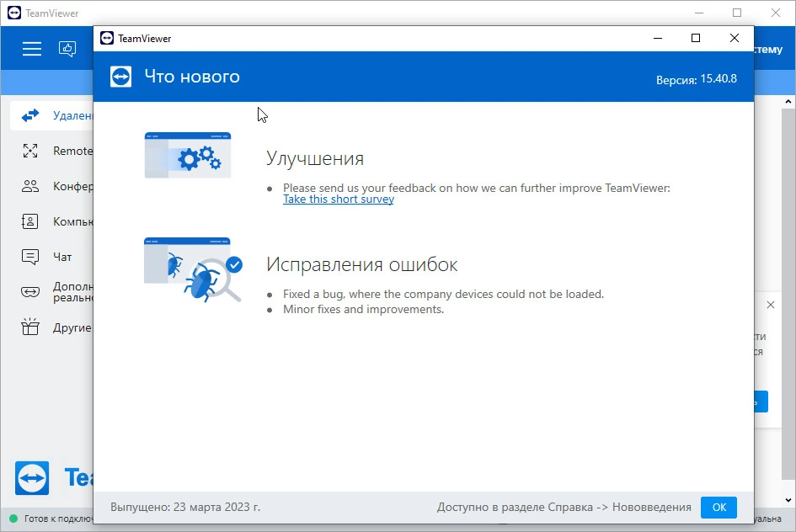Screen dimensions: 796x532
Task: Select the remote control arrows icon
Action: point(30,115)
